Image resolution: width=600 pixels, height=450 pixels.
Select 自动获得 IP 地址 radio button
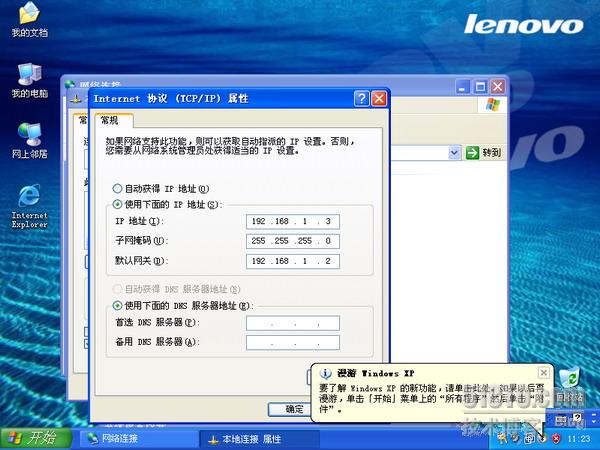pyautogui.click(x=117, y=189)
